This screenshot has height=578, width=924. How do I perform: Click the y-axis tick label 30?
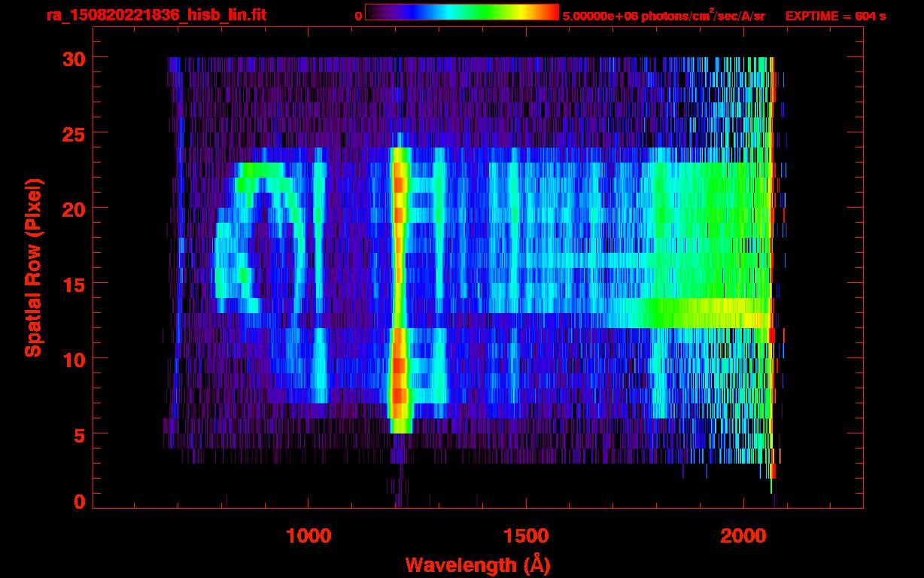click(73, 58)
